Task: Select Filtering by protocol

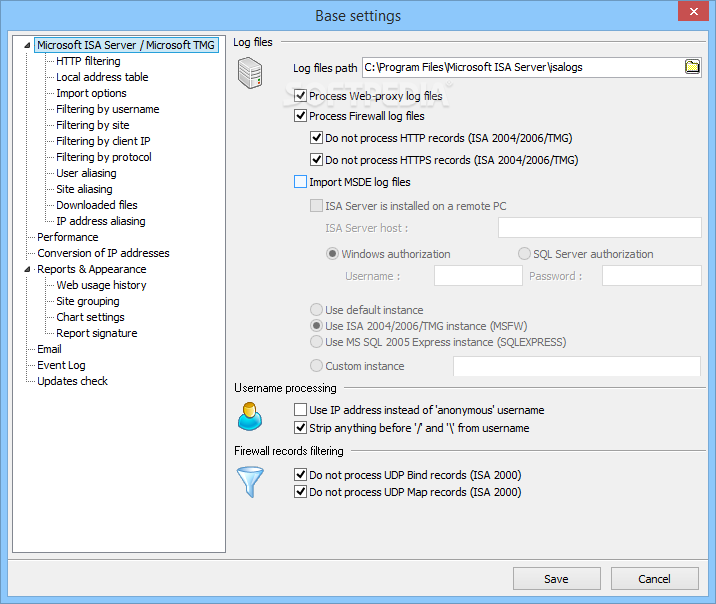Action: pos(104,157)
